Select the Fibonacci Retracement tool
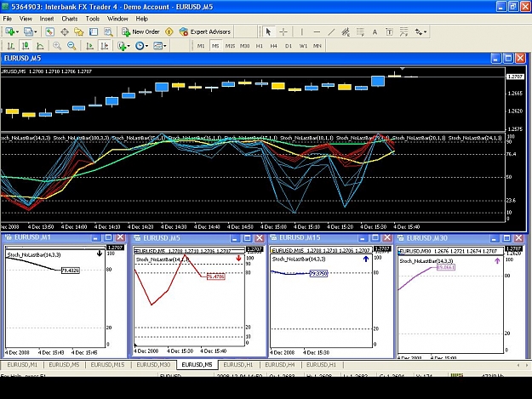This screenshot has width=532, height=399. pyautogui.click(x=360, y=31)
